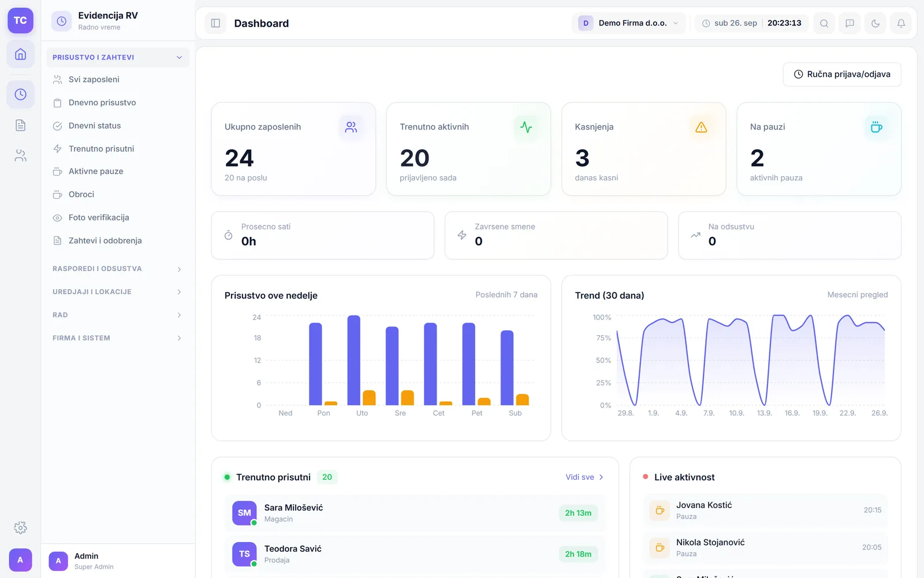Viewport: 924px width, 578px height.
Task: Select Sara Milošević present row
Action: (415, 513)
